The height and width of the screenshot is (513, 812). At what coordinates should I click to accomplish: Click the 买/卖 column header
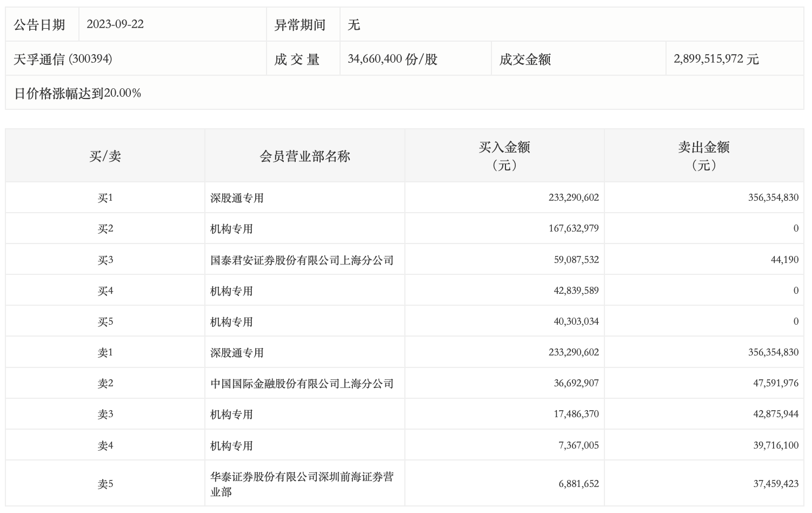click(x=105, y=156)
